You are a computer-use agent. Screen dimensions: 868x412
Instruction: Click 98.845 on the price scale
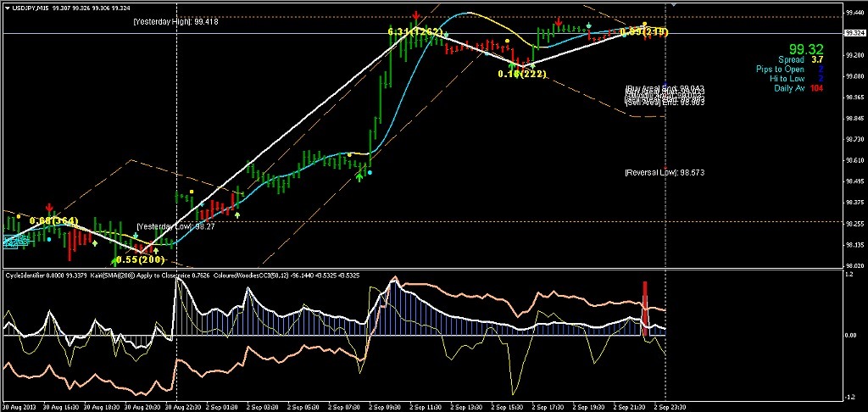coord(854,118)
